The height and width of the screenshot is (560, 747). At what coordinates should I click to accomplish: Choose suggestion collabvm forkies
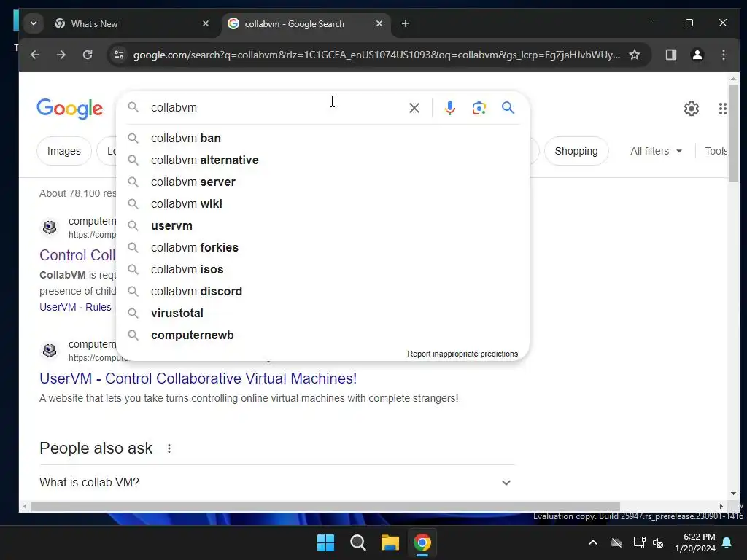322,248
